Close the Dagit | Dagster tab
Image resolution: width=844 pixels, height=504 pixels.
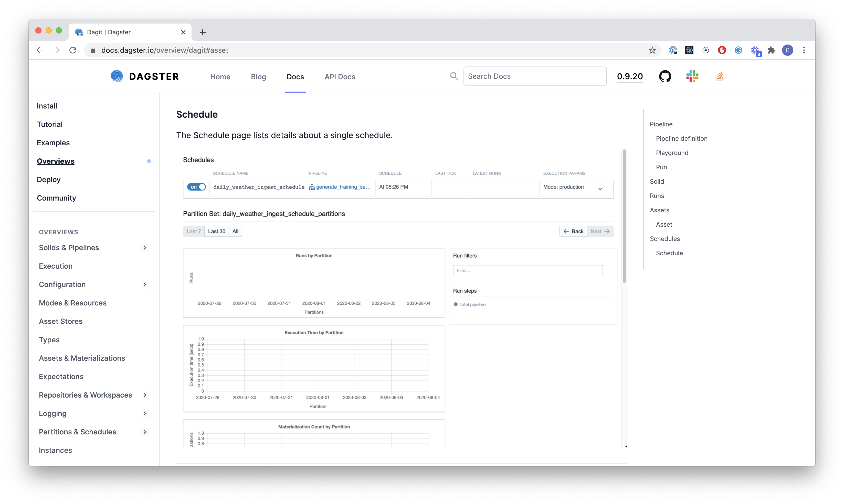point(183,32)
